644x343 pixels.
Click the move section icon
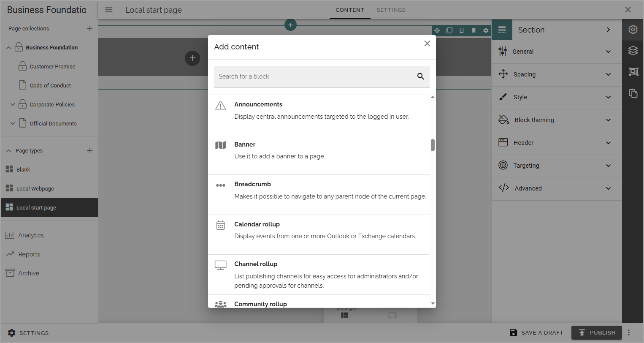coord(437,30)
